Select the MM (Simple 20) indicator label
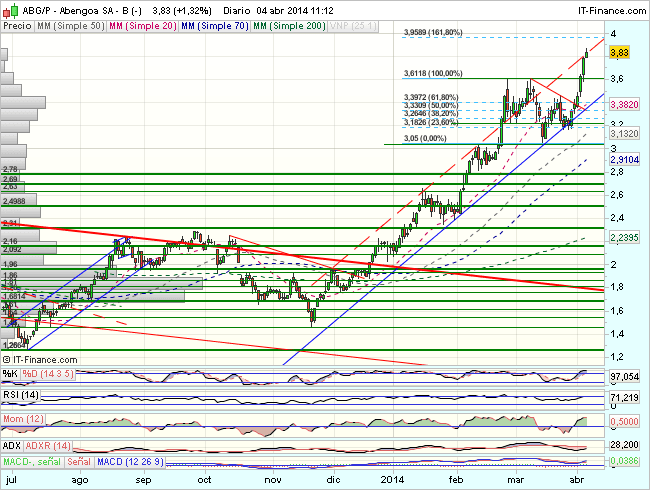Screen dimensions: 650x490 coord(143,26)
